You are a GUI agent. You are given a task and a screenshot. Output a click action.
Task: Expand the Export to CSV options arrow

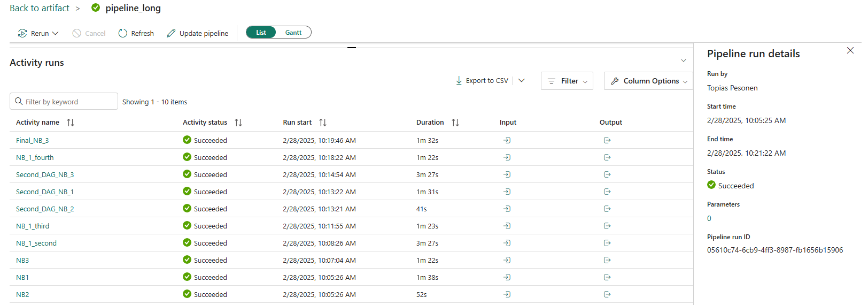[x=522, y=81]
